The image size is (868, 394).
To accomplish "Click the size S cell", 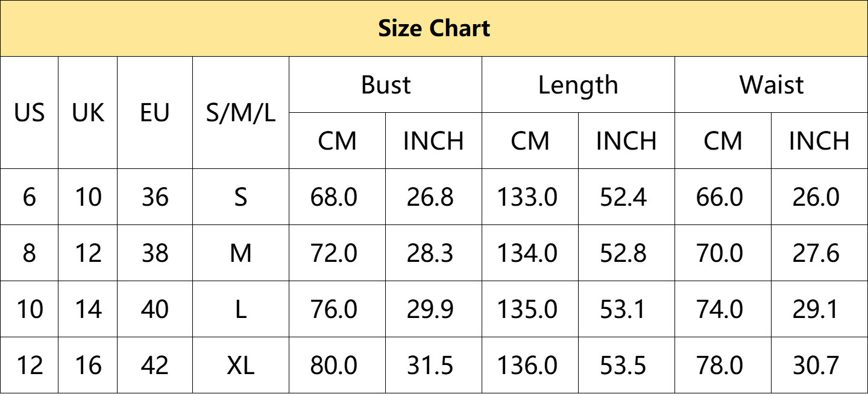I will point(241,197).
